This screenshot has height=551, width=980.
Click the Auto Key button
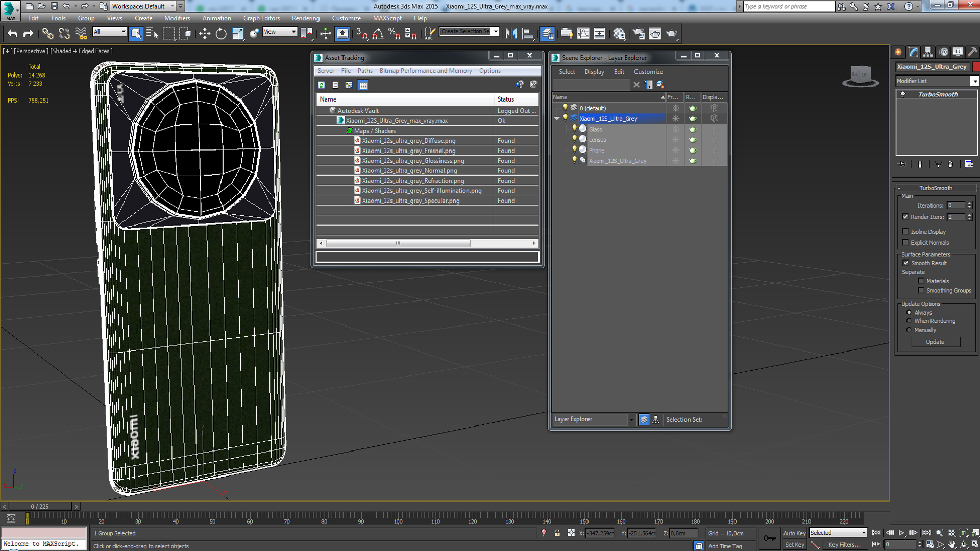point(794,533)
